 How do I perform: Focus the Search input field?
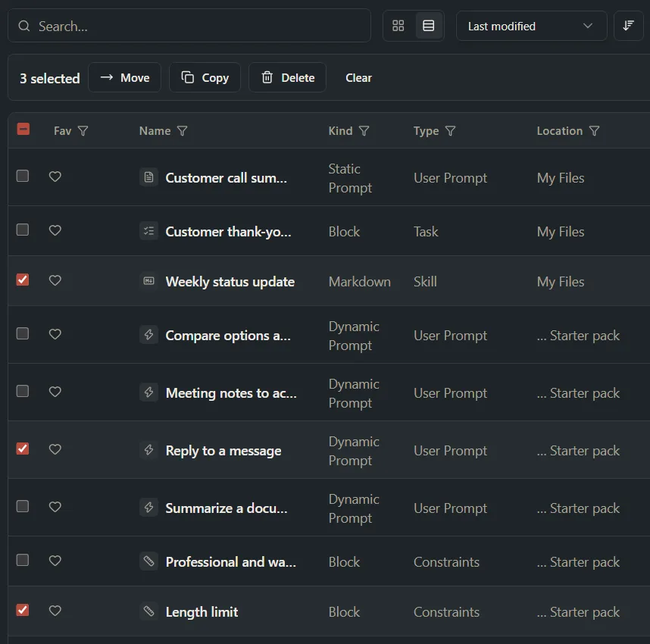pos(189,26)
